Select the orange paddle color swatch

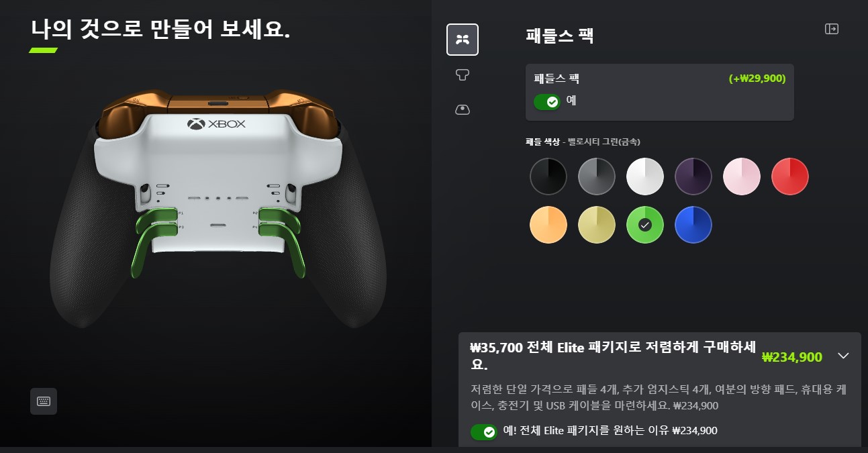[x=548, y=225]
